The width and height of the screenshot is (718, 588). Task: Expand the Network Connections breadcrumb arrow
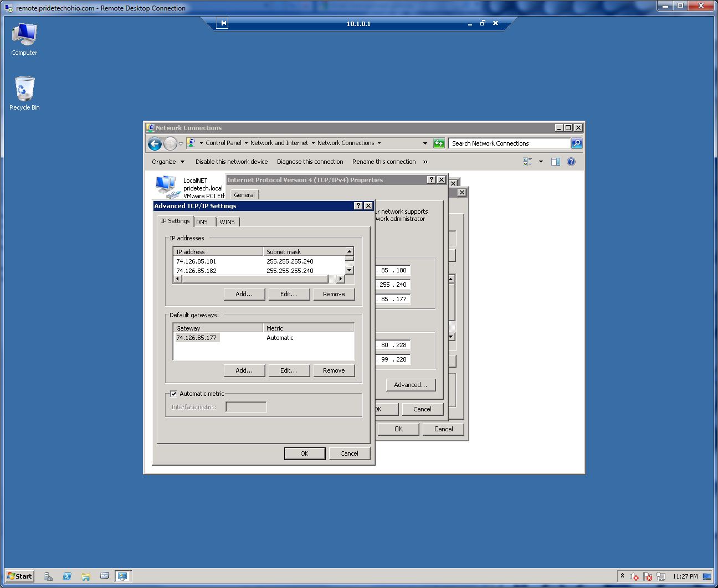pyautogui.click(x=379, y=143)
